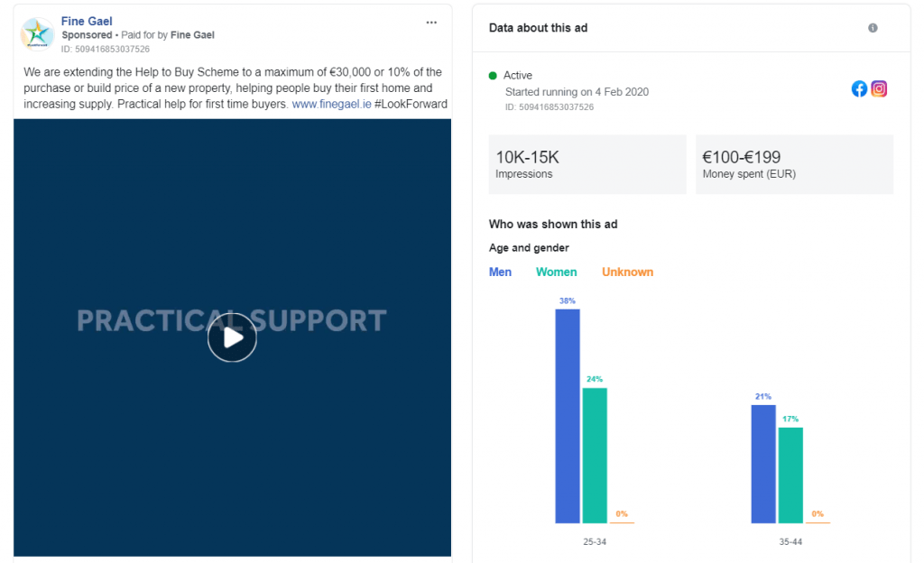Open the three-dots ad options menu
The image size is (924, 563).
tap(432, 21)
